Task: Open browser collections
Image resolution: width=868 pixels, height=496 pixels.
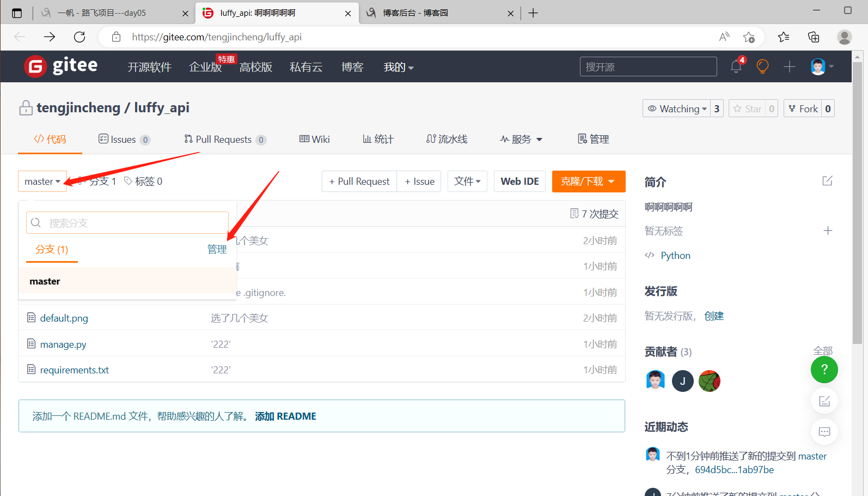Action: (814, 37)
